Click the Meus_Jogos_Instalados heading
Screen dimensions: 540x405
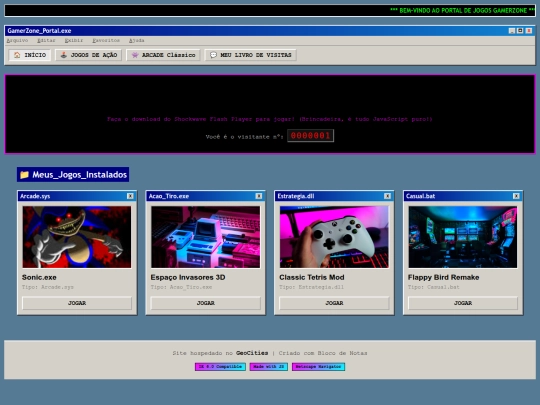(73, 175)
